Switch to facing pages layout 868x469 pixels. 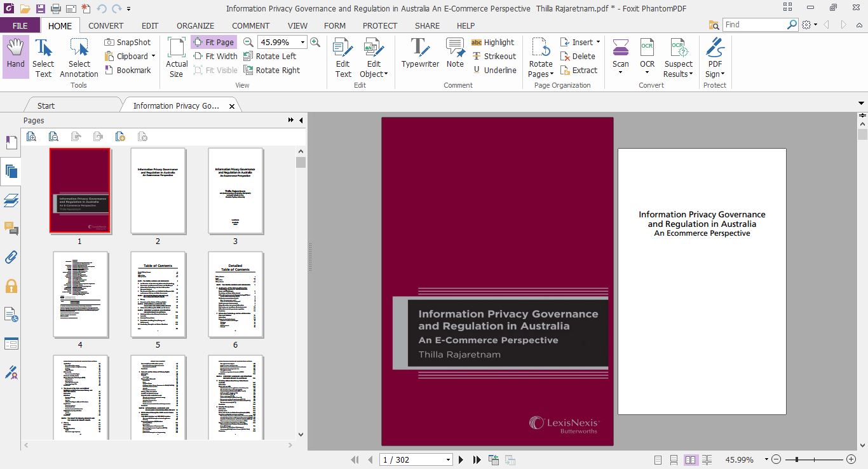[691, 459]
